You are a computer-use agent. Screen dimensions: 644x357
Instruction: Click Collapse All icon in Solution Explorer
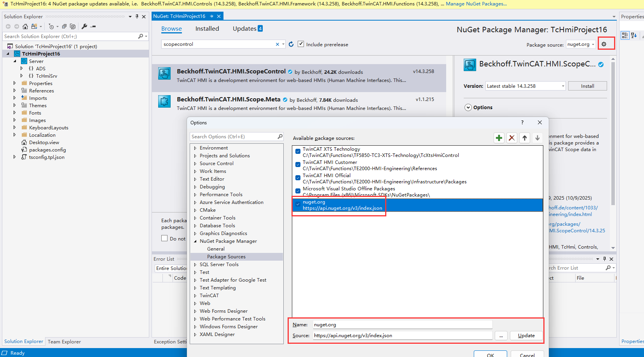click(64, 26)
